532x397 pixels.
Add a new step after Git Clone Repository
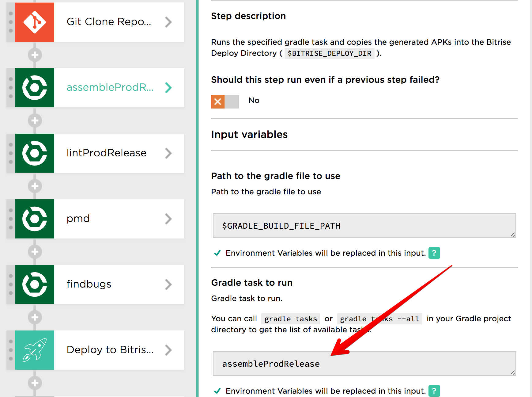click(x=35, y=55)
